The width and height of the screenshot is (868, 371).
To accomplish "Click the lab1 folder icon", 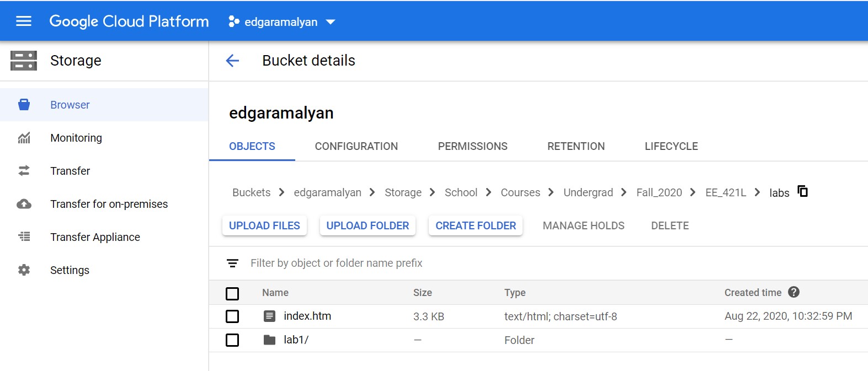I will coord(269,340).
